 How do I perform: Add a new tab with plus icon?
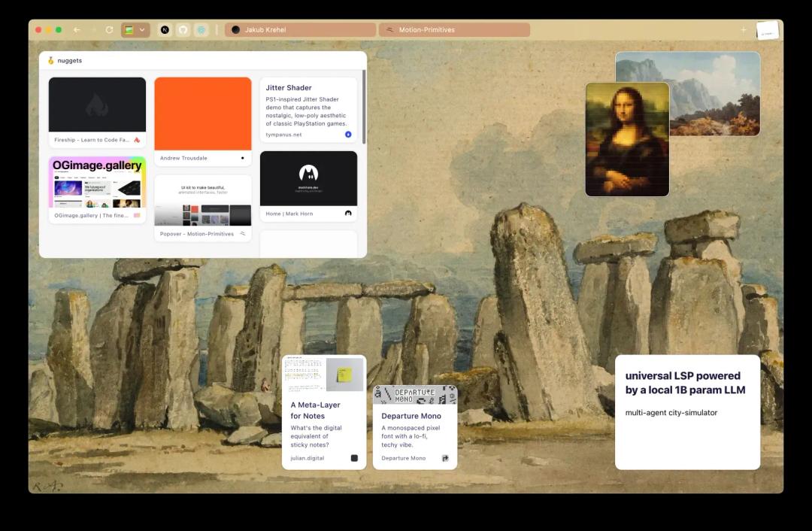pos(743,30)
